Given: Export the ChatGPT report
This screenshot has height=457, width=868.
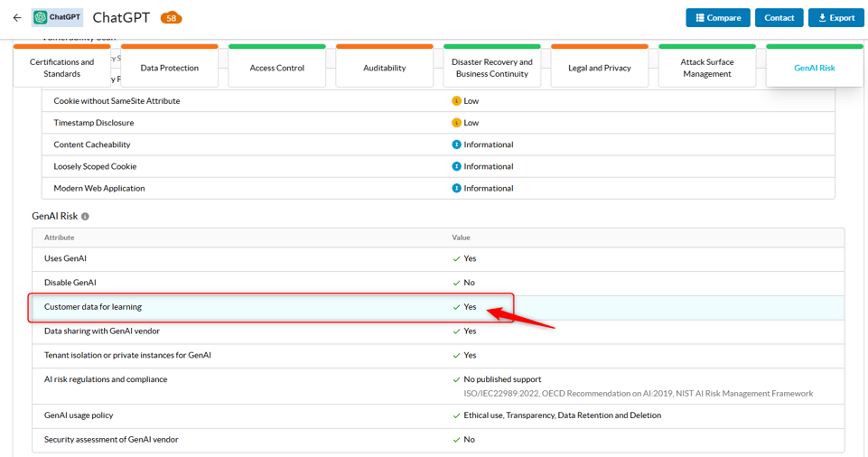Looking at the screenshot, I should click(x=835, y=18).
